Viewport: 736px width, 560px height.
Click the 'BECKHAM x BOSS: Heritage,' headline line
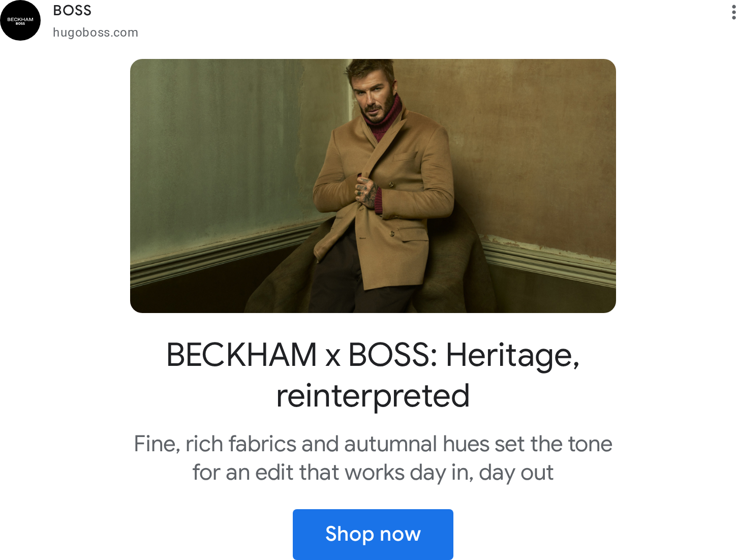coord(373,355)
